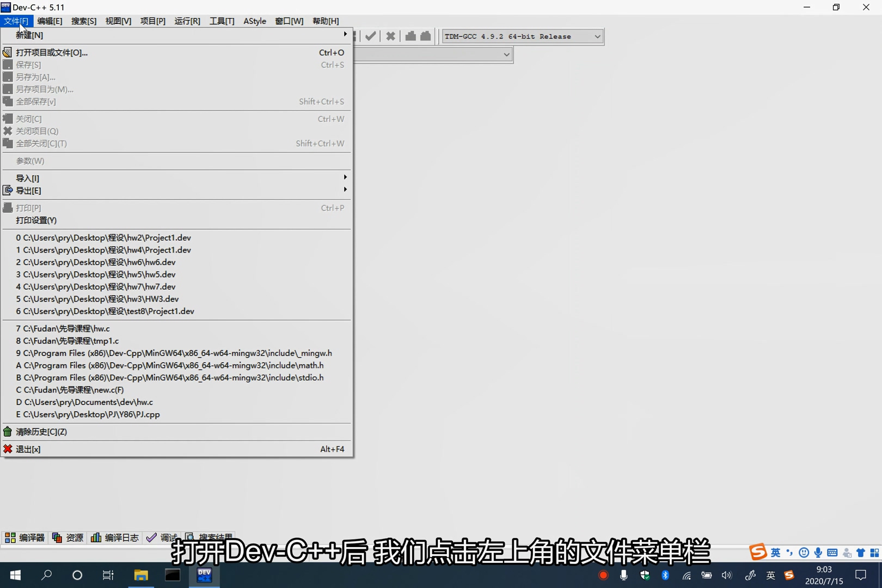Image resolution: width=882 pixels, height=588 pixels.
Task: Click the second dark toolbar icon before compiler dropdown
Action: point(425,36)
